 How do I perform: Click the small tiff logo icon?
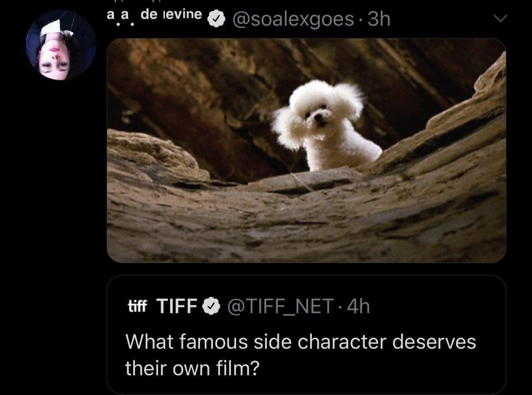click(x=137, y=306)
